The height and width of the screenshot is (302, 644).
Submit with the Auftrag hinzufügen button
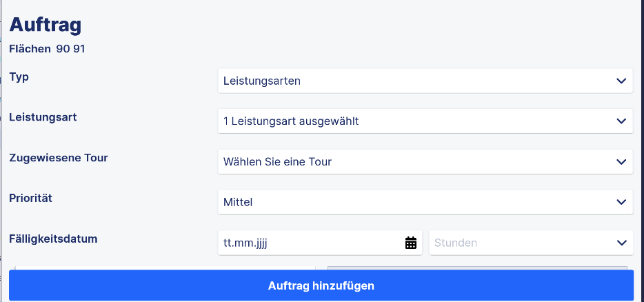[321, 285]
